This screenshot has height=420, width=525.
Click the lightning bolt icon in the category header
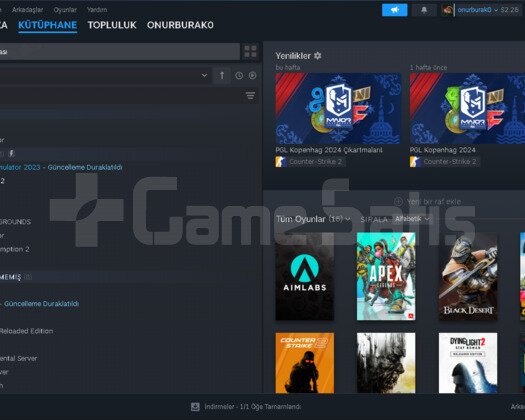11,153
